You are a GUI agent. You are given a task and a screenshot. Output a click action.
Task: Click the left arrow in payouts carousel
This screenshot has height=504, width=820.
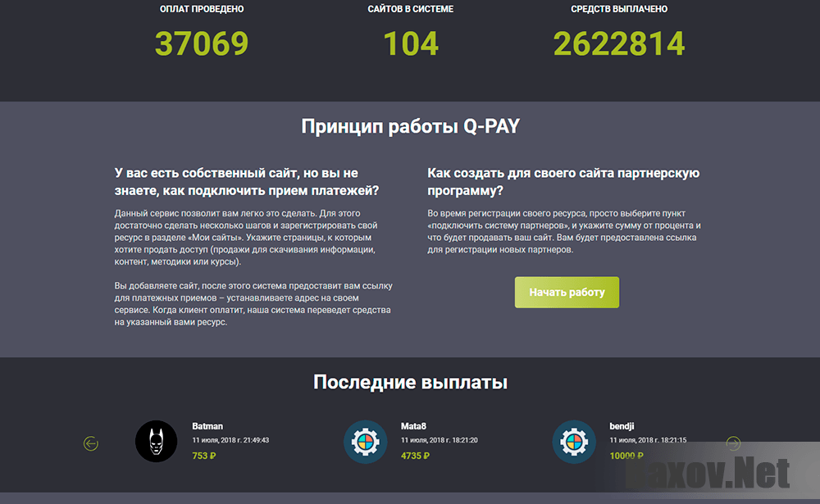pyautogui.click(x=90, y=443)
